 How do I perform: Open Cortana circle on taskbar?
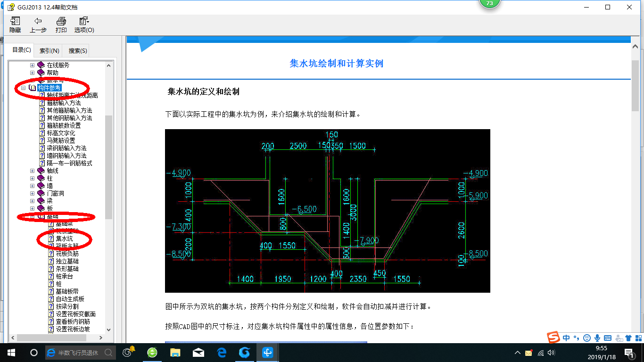(x=34, y=353)
